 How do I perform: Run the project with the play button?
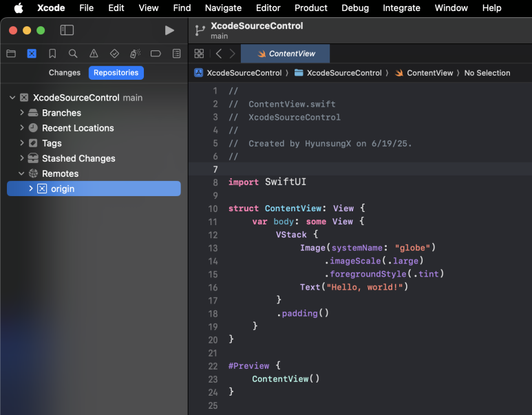(x=169, y=30)
